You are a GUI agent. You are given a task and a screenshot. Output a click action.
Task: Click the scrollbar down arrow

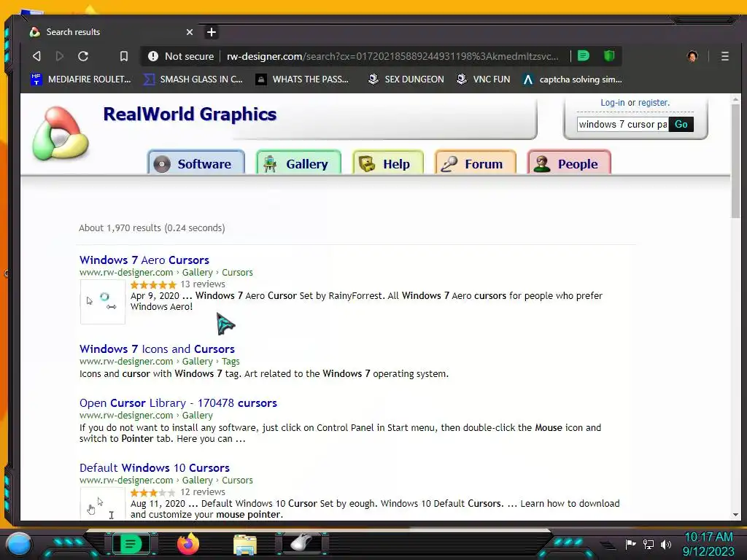(735, 515)
